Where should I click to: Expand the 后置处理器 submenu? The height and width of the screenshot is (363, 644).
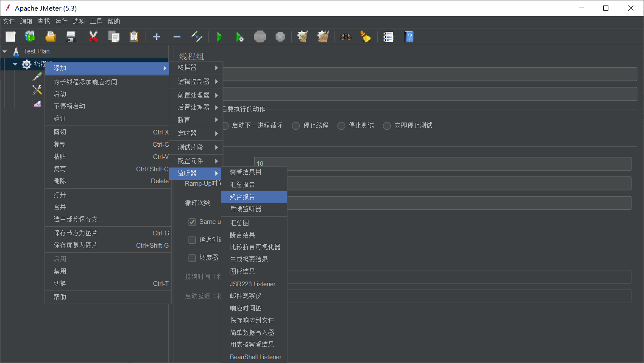(x=196, y=108)
